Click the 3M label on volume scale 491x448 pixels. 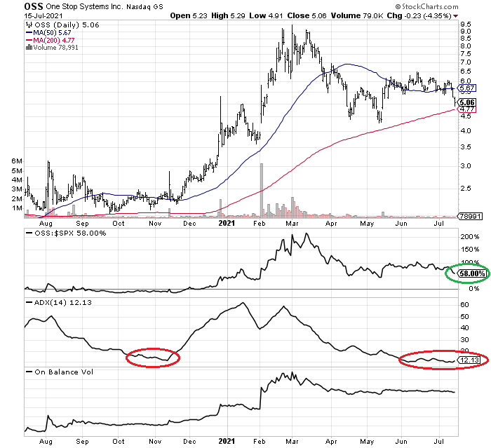tap(17, 189)
